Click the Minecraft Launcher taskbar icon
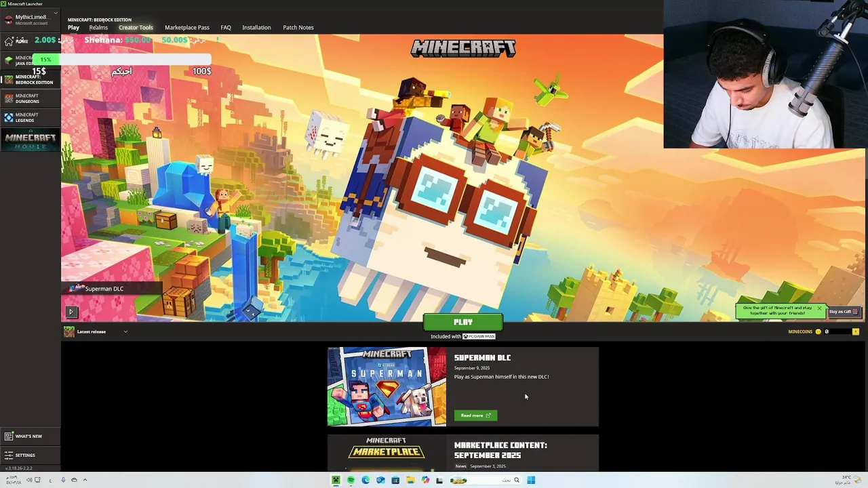 tap(336, 480)
